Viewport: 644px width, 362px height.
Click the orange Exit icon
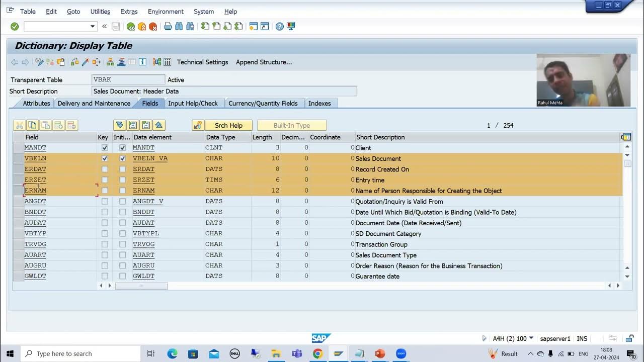point(142,26)
